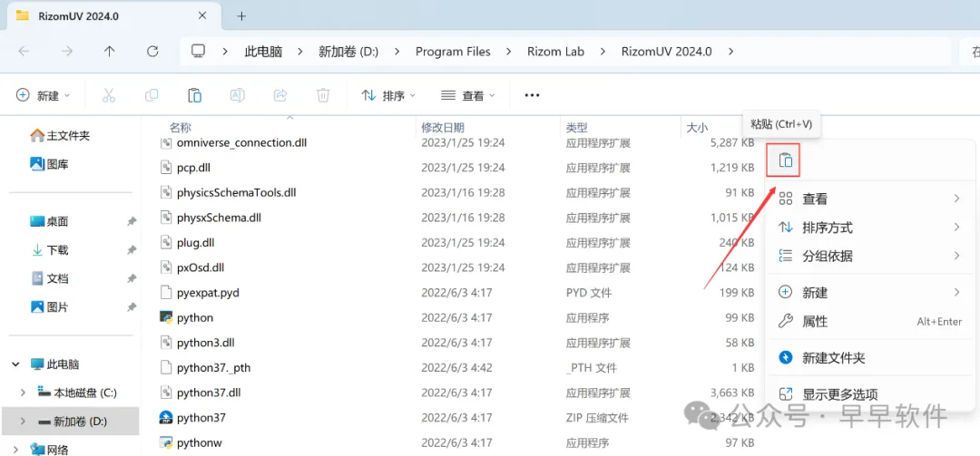
Task: Click the Rename icon in toolbar
Action: 237,95
